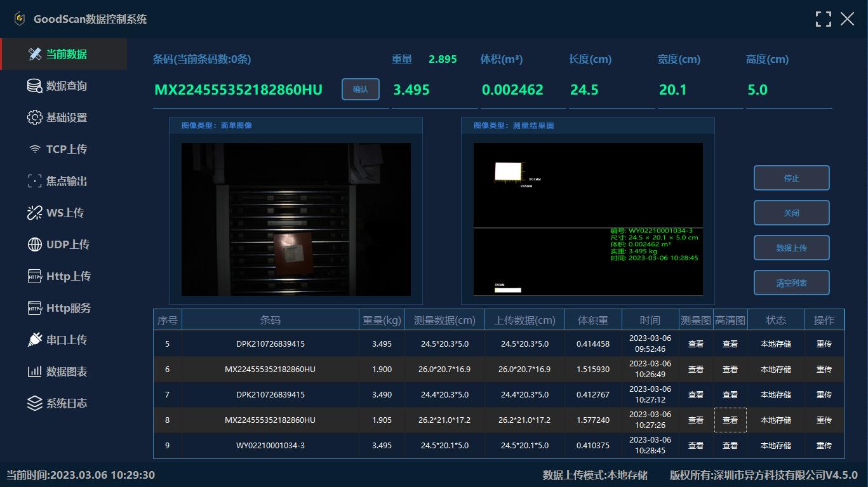Click the 停止 button
The height and width of the screenshot is (487, 868).
pyautogui.click(x=791, y=178)
